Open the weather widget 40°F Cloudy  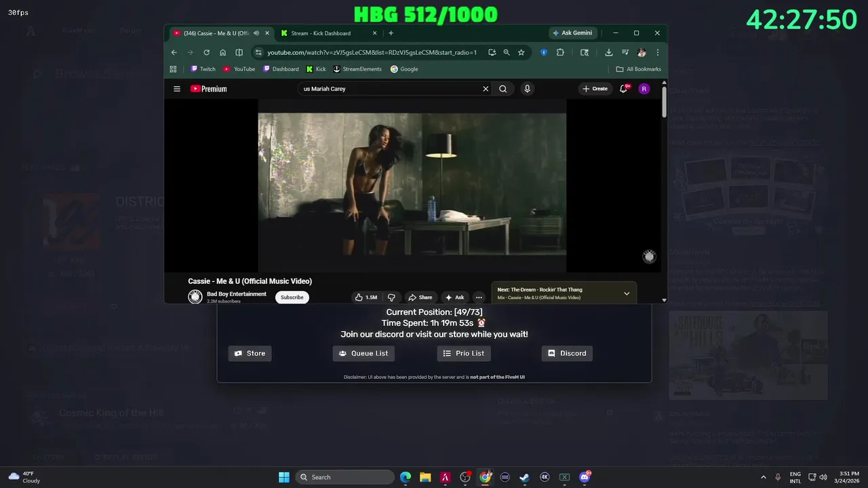coord(24,477)
